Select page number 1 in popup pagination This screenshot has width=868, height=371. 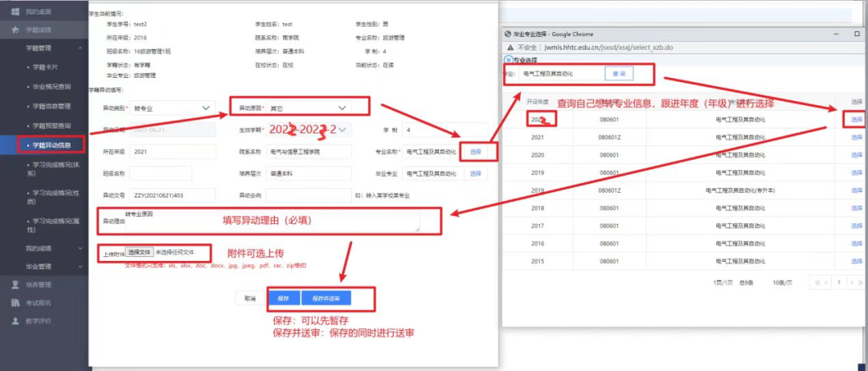click(838, 283)
